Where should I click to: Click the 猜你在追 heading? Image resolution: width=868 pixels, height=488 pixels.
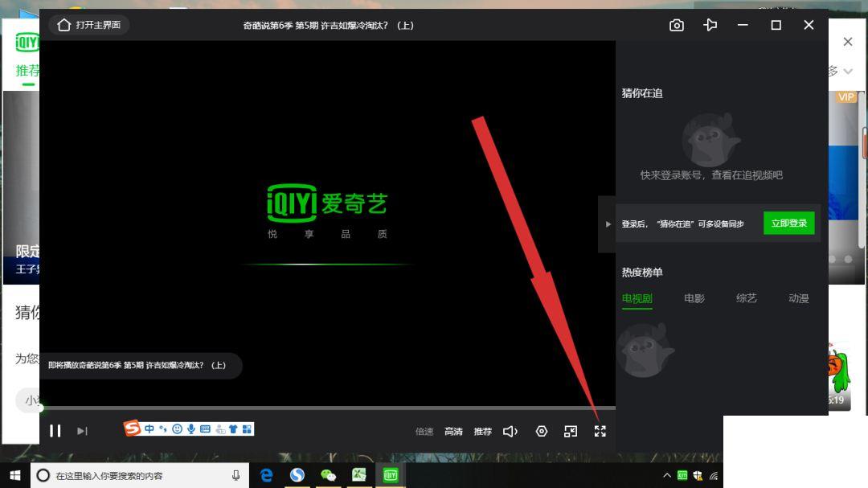(642, 93)
